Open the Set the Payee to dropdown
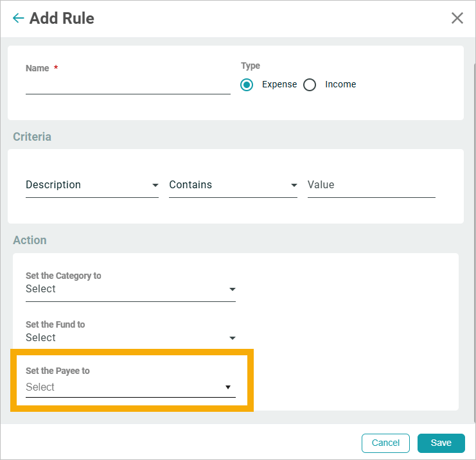The image size is (476, 460). pos(130,387)
